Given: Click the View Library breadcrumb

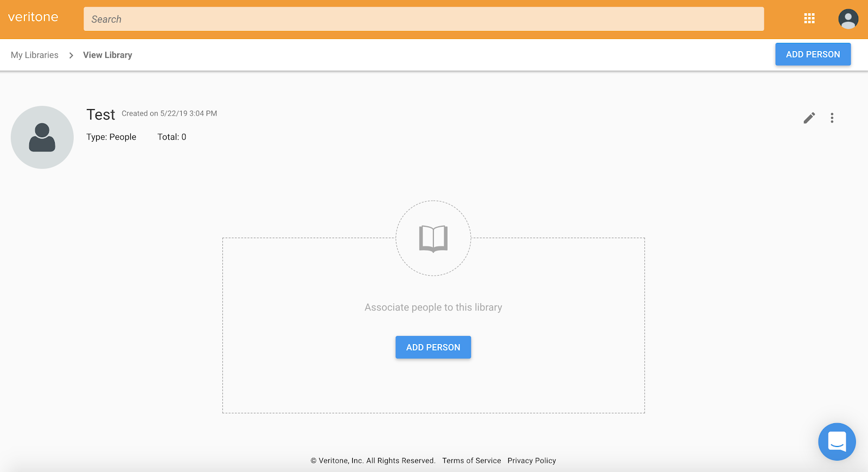Looking at the screenshot, I should pyautogui.click(x=107, y=55).
